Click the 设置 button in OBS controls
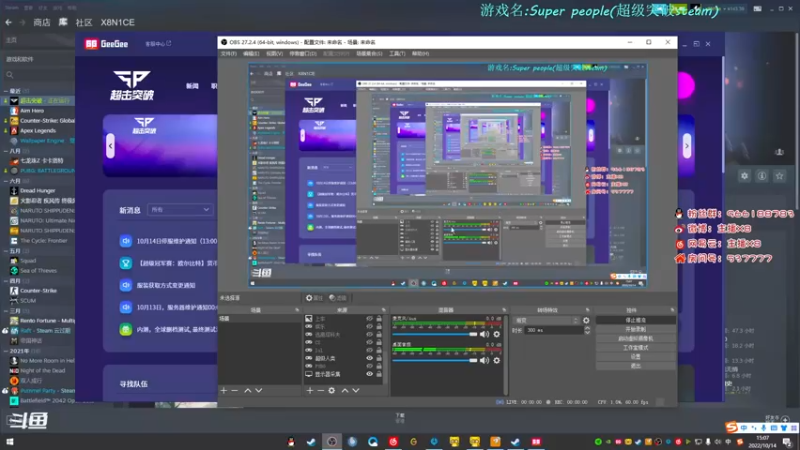The width and height of the screenshot is (800, 450). point(636,357)
